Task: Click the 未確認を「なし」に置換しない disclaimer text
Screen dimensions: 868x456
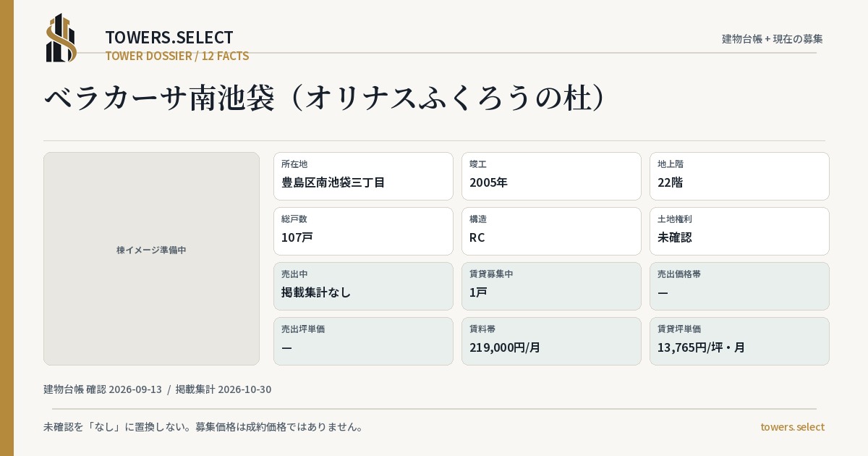Action: pos(203,427)
